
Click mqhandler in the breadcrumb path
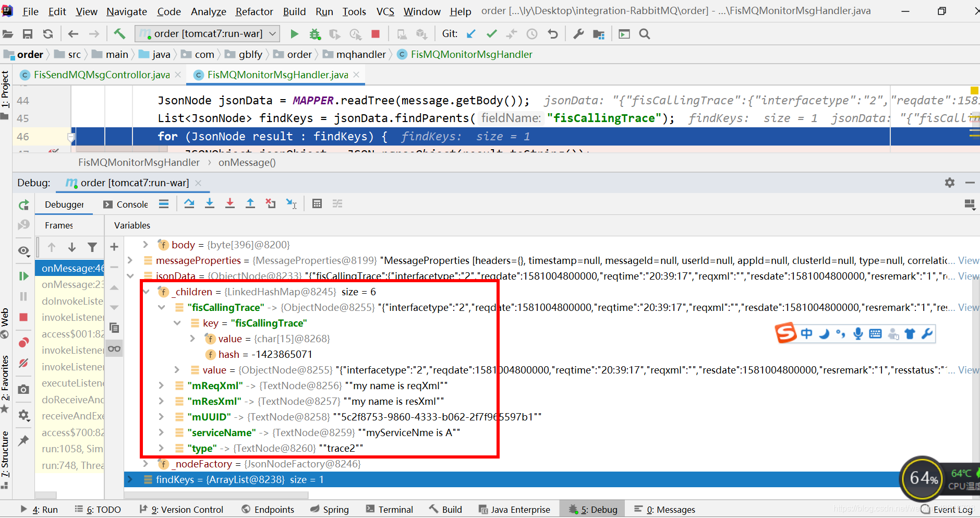point(361,55)
